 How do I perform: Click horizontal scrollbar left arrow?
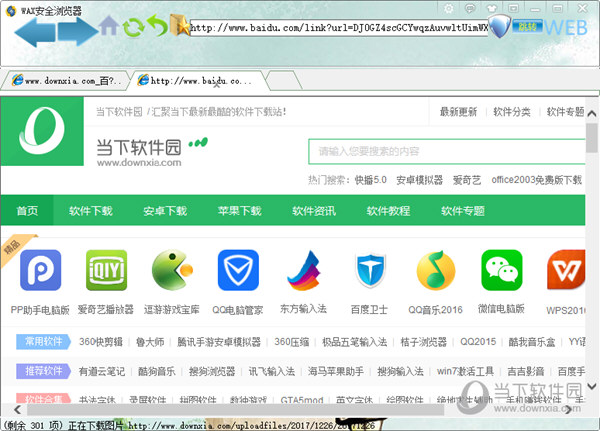[17, 410]
